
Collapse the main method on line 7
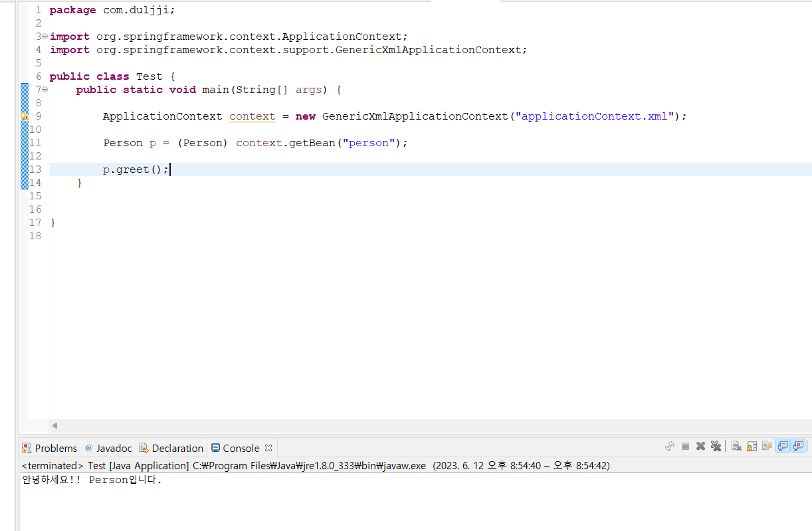click(x=45, y=90)
